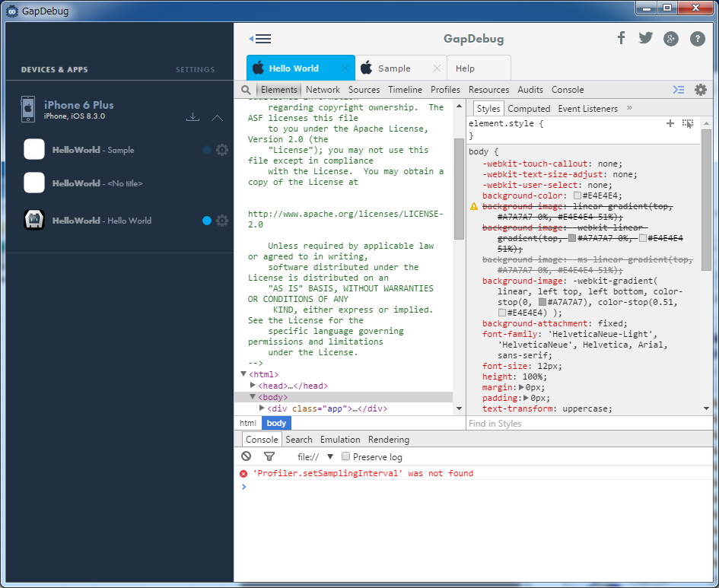This screenshot has width=719, height=588.
Task: Switch to the Network panel tab
Action: click(x=323, y=90)
